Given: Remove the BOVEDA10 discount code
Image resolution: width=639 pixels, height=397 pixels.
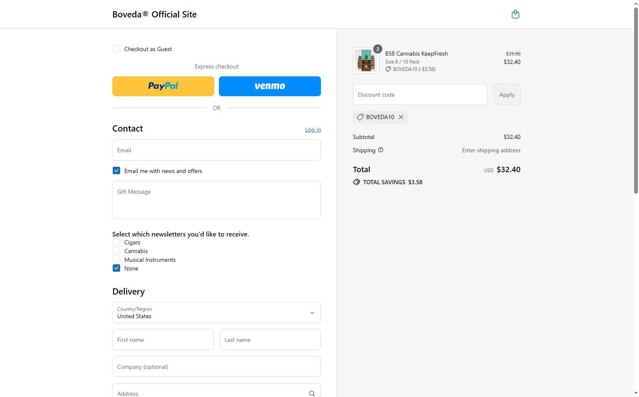Looking at the screenshot, I should 401,117.
